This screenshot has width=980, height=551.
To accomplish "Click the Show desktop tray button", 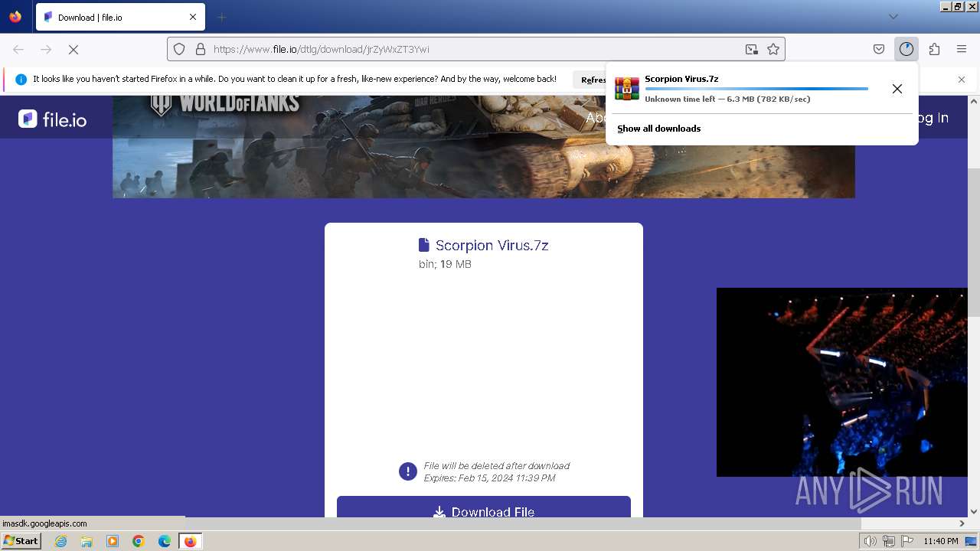I will (971, 541).
